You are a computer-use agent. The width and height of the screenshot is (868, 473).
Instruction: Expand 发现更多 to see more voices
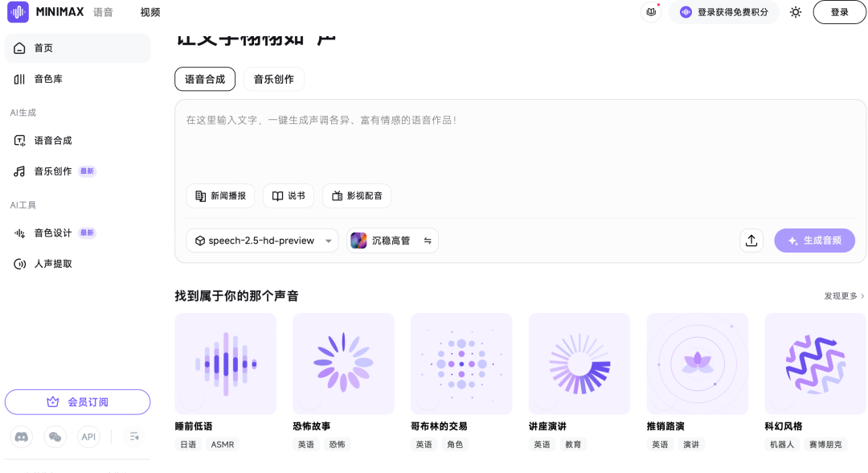click(844, 296)
